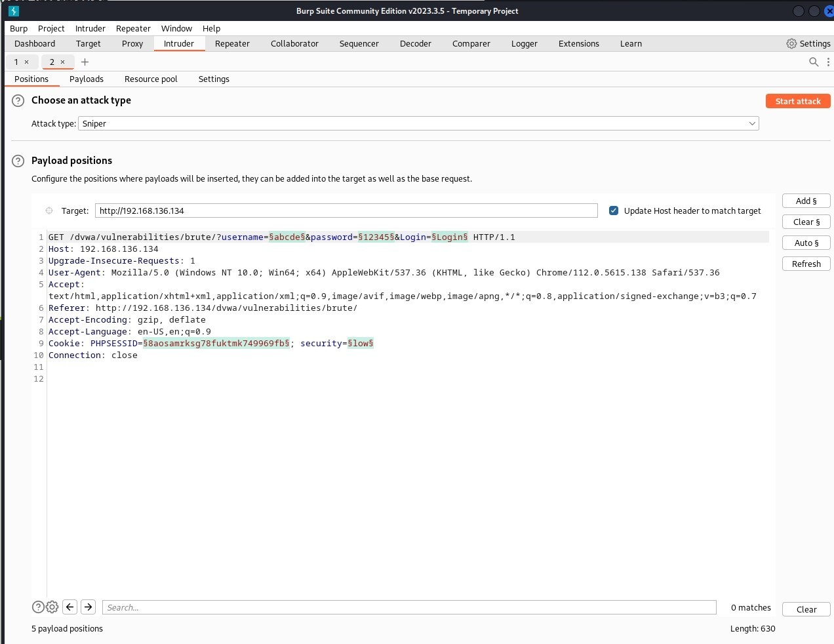Select Intruder attack tab 1

[16, 62]
